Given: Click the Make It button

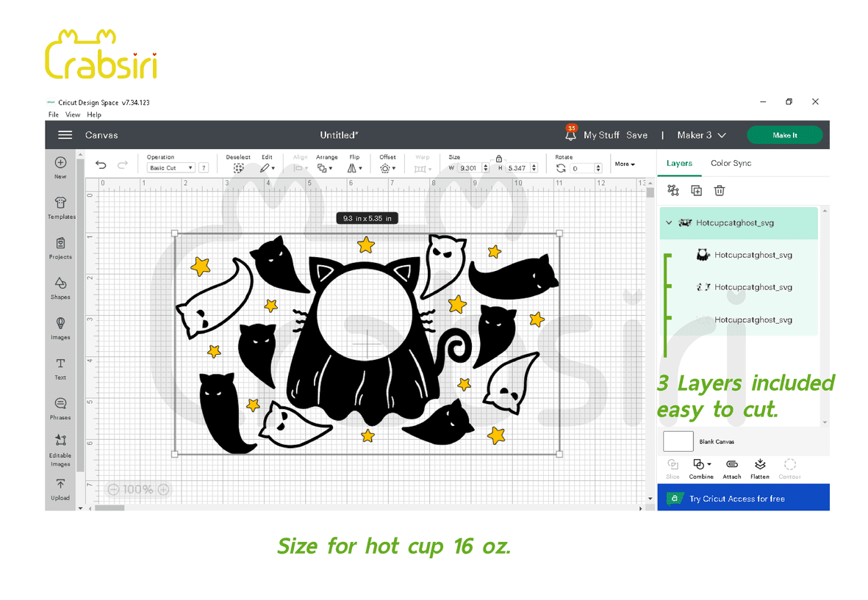Looking at the screenshot, I should click(x=784, y=135).
